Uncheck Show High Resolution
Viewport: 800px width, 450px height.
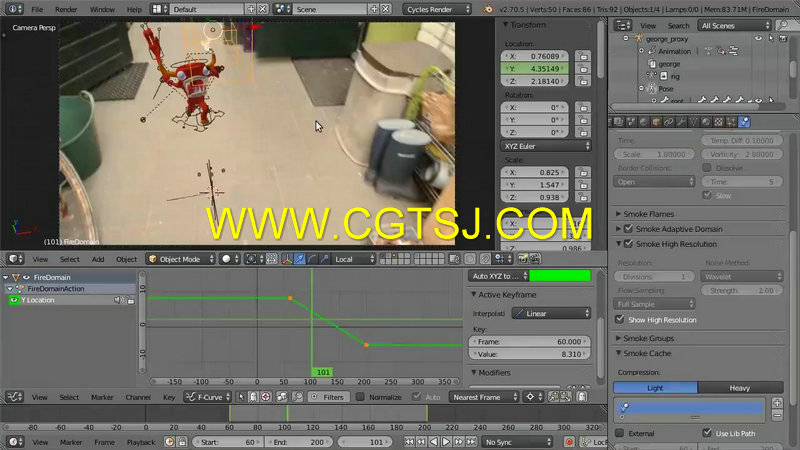(620, 319)
